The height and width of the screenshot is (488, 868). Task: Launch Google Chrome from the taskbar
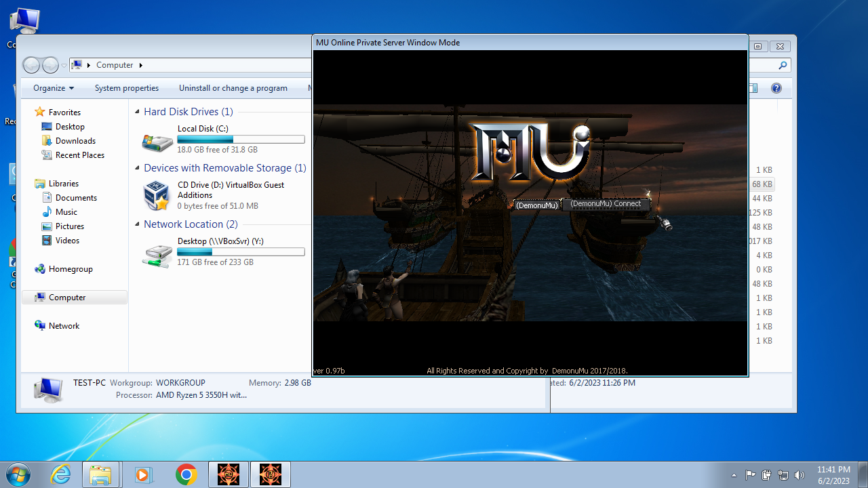[186, 474]
